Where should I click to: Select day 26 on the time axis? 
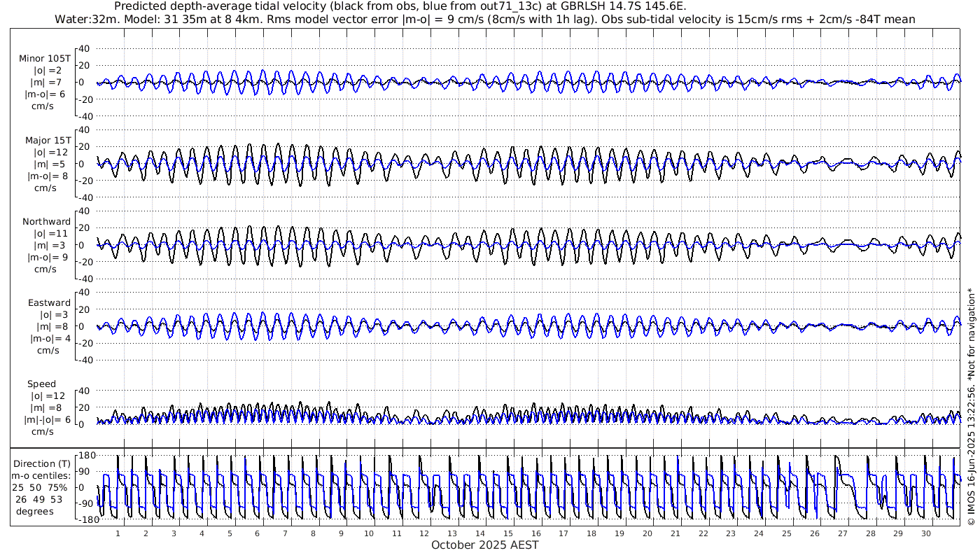[x=814, y=533]
